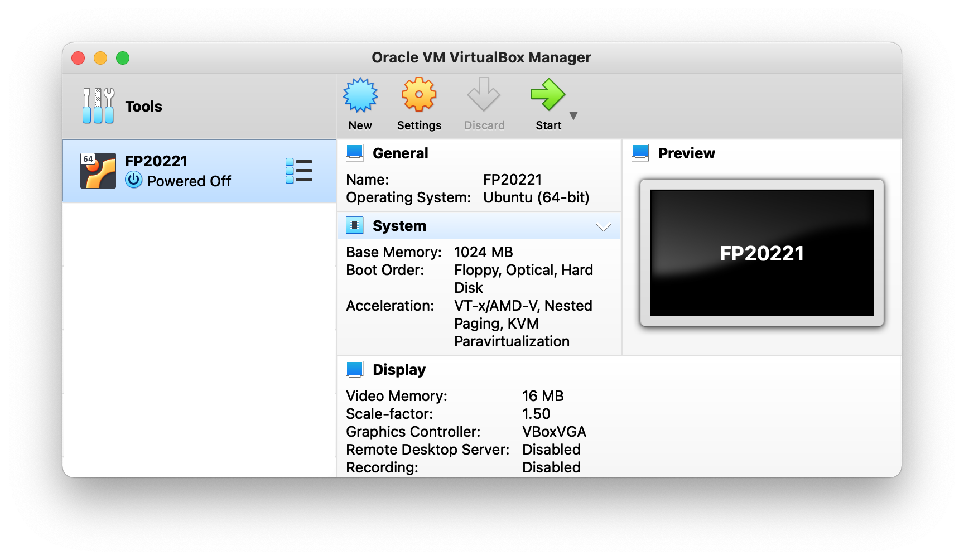Viewport: 964px width, 560px height.
Task: Click the Tools wrench and screwdriver icon
Action: (x=98, y=106)
